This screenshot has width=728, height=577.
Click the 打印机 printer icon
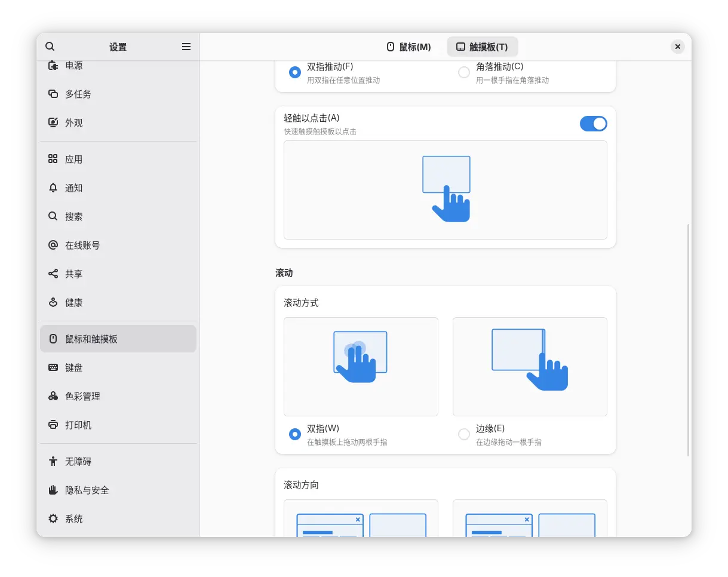tap(53, 425)
